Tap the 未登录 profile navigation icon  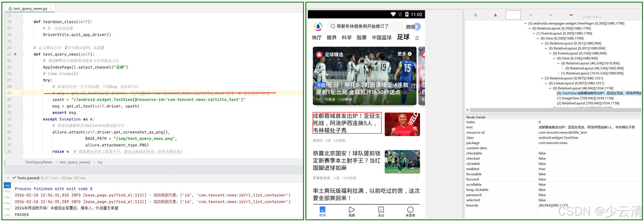(x=410, y=212)
